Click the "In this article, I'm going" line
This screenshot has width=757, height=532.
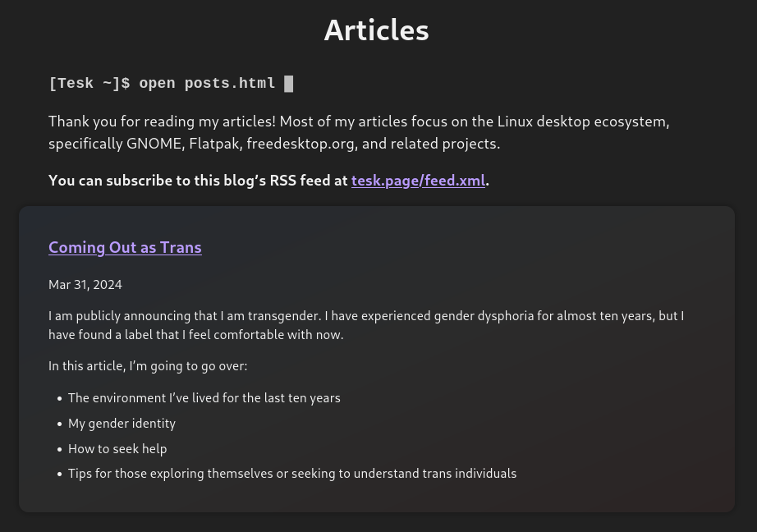[148, 366]
